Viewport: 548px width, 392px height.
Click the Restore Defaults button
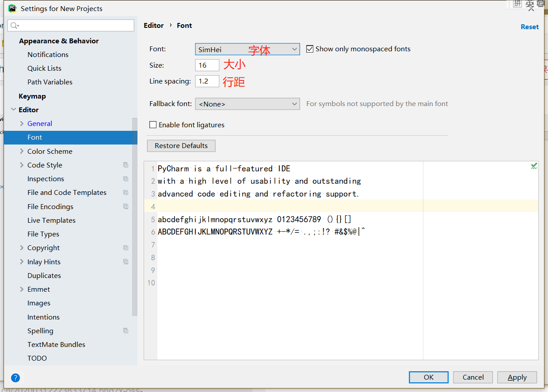(x=181, y=145)
